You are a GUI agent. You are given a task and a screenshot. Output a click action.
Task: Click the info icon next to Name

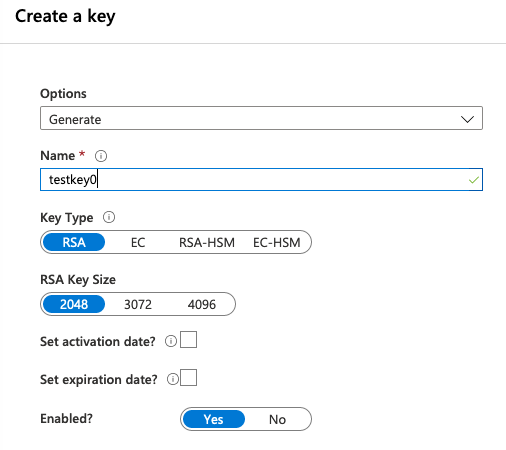point(101,156)
